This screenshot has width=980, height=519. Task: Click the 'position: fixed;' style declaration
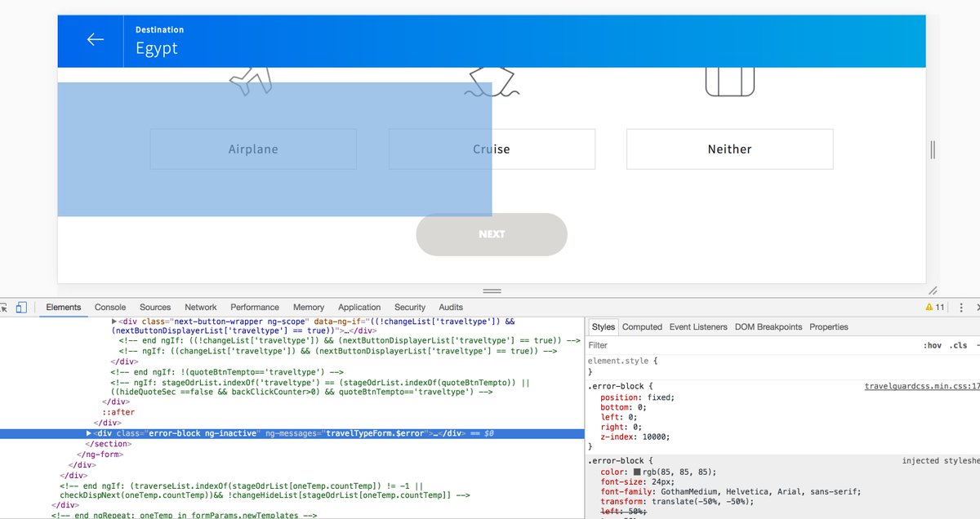click(x=638, y=397)
